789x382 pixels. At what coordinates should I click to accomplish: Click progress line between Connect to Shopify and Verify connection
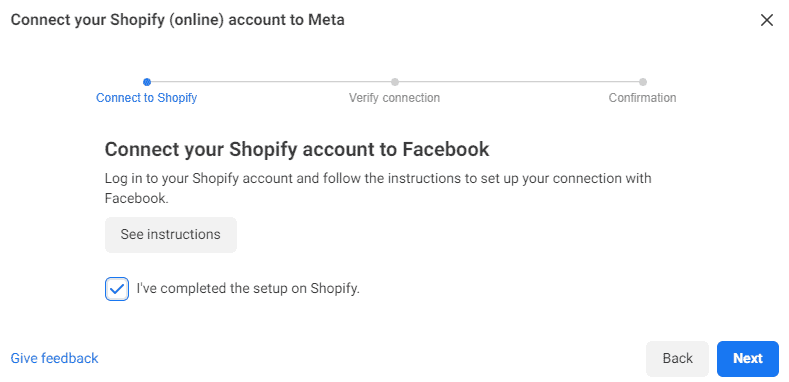pyautogui.click(x=271, y=82)
